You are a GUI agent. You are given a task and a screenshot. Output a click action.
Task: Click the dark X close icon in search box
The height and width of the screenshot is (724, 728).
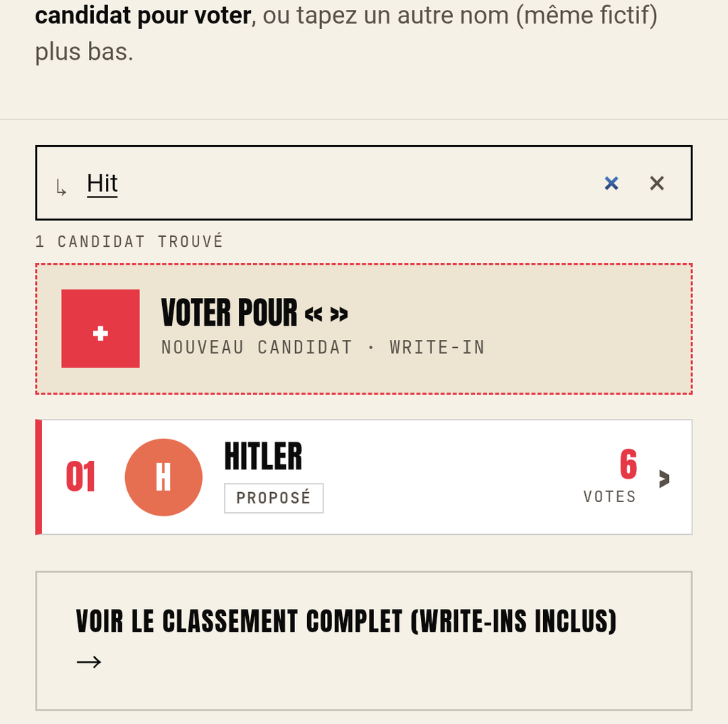(657, 183)
